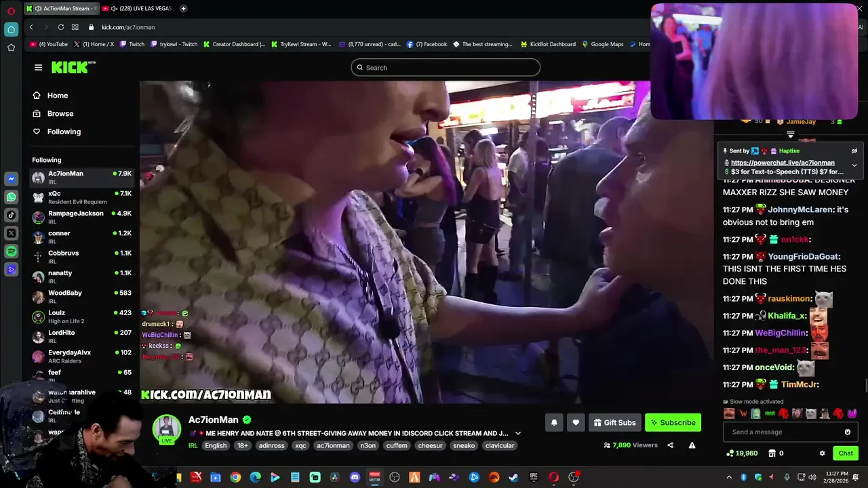Open Steam from the taskbar
Screen dimensions: 868x488
pyautogui.click(x=514, y=477)
